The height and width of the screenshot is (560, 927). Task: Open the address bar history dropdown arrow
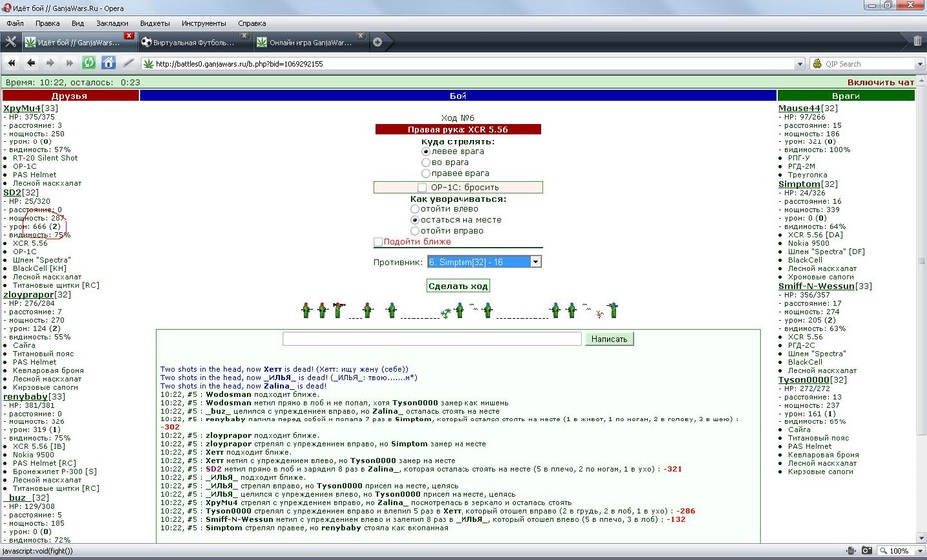(800, 63)
